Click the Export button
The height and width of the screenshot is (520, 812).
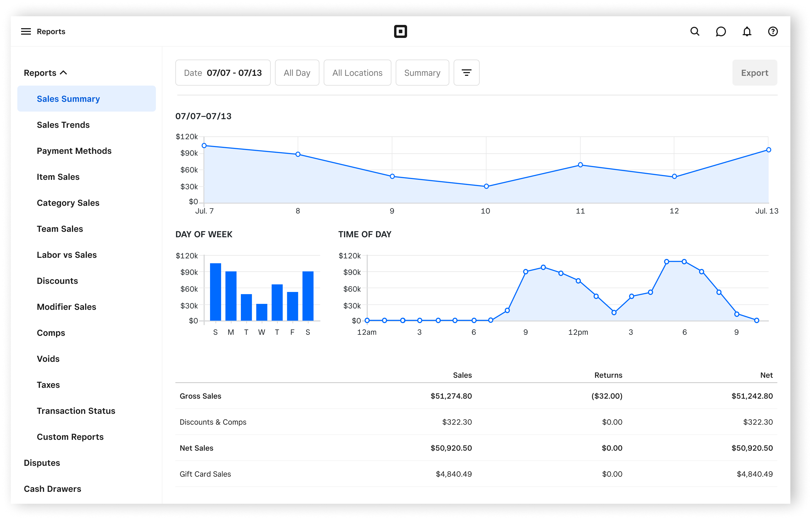click(754, 73)
